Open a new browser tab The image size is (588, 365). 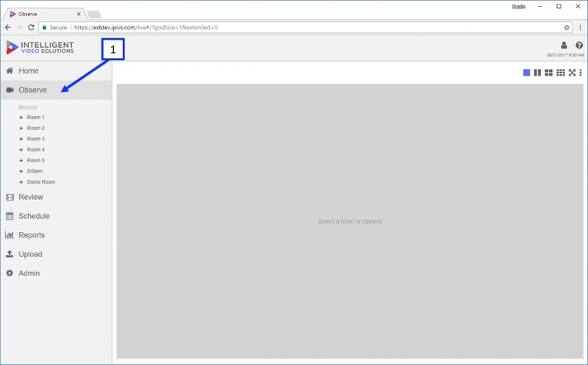[x=94, y=15]
